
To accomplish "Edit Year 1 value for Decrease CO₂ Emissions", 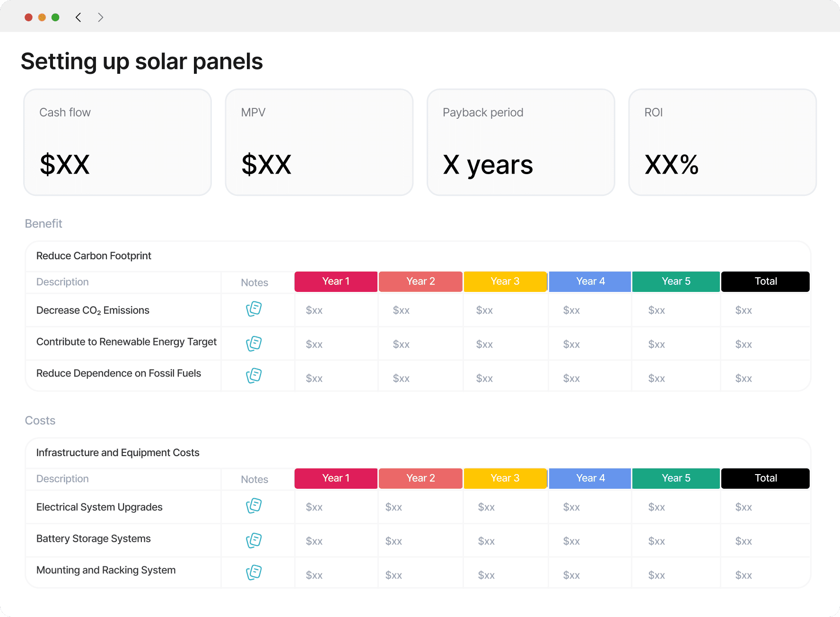I will coord(315,310).
